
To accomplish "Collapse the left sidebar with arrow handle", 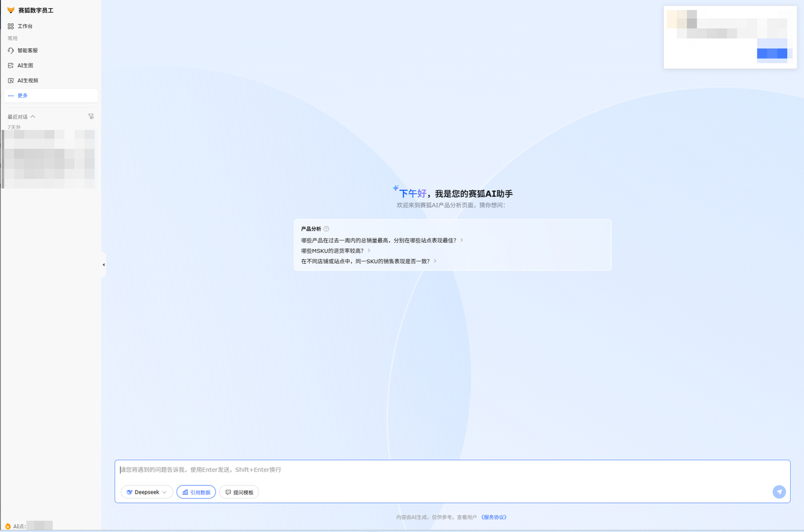I will click(x=104, y=265).
